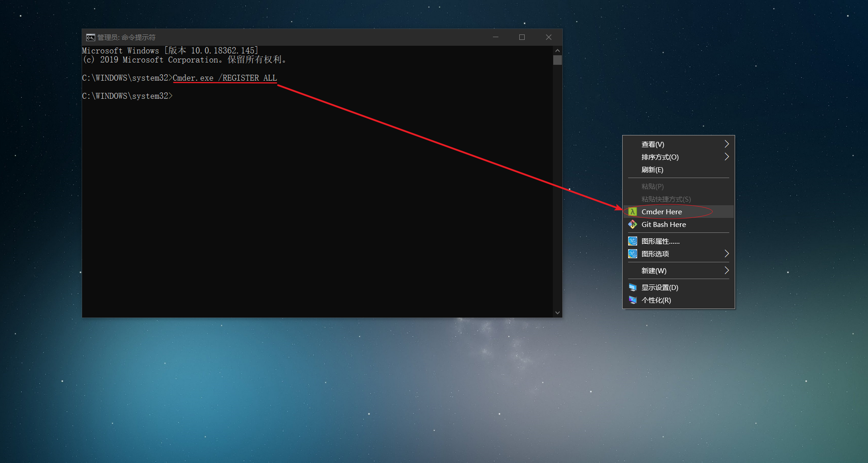Image resolution: width=868 pixels, height=463 pixels.
Task: Choose 粘贴(P) from the context menu
Action: [x=653, y=186]
